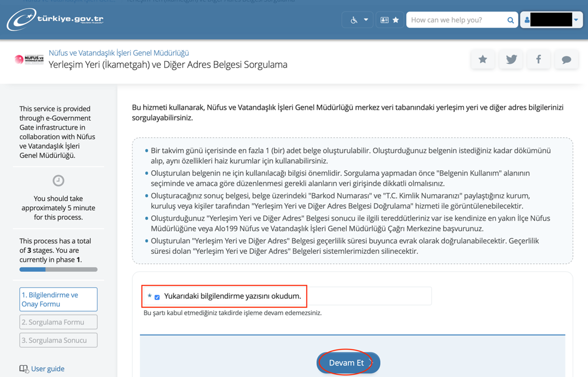Select step 3 Sorgulama Sonucu
Image resolution: width=588 pixels, height=377 pixels.
(x=58, y=340)
